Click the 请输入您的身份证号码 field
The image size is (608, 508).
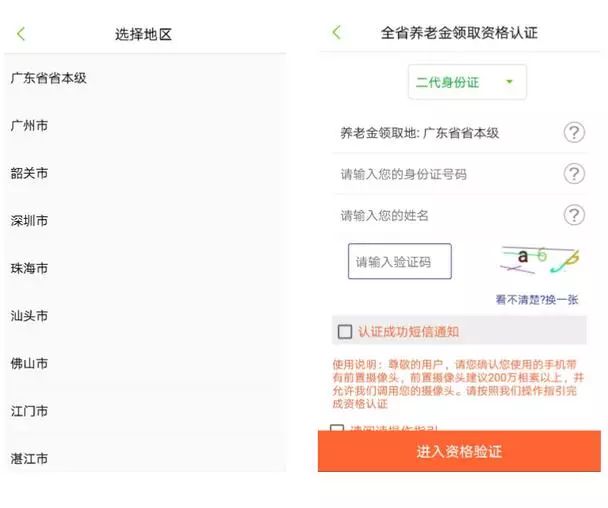[446, 174]
